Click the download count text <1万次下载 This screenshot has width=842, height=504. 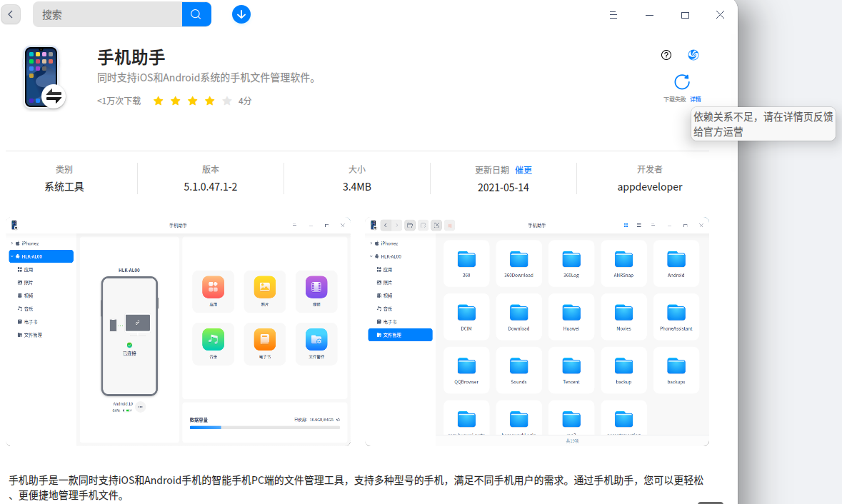(119, 101)
